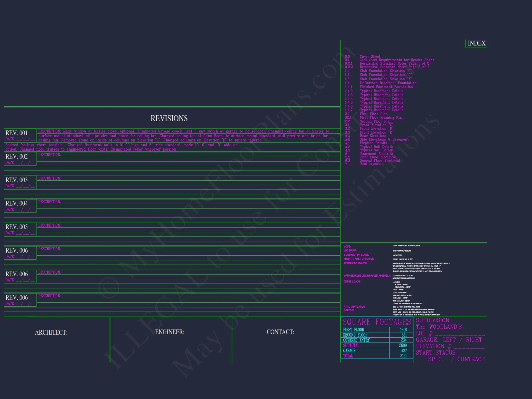Click the SQUARE FOOTAGES table header

click(x=377, y=322)
